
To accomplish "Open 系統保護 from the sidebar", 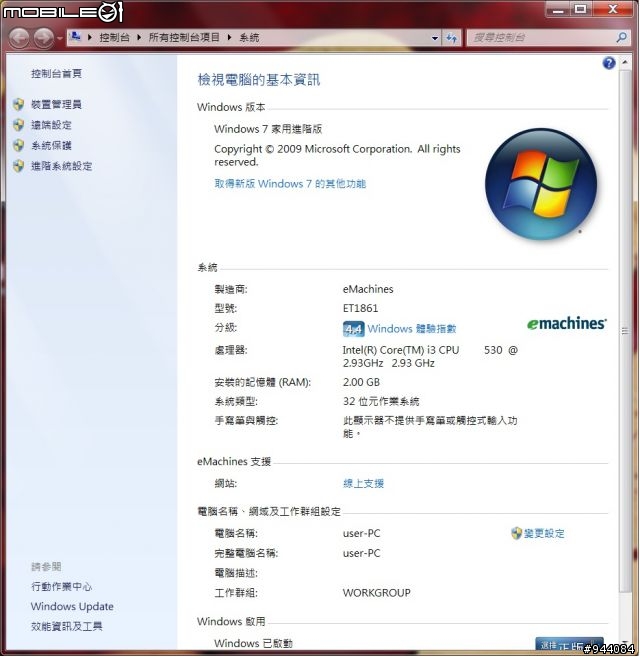I will [51, 145].
